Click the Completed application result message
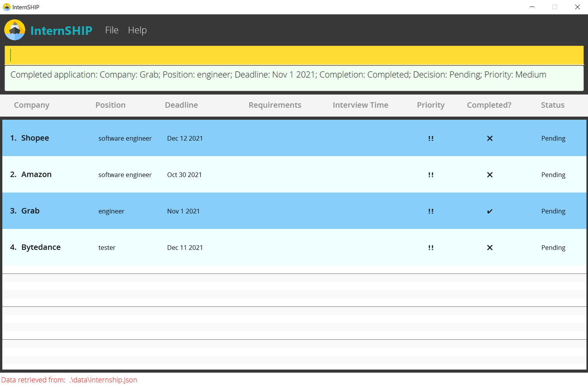 (x=278, y=75)
